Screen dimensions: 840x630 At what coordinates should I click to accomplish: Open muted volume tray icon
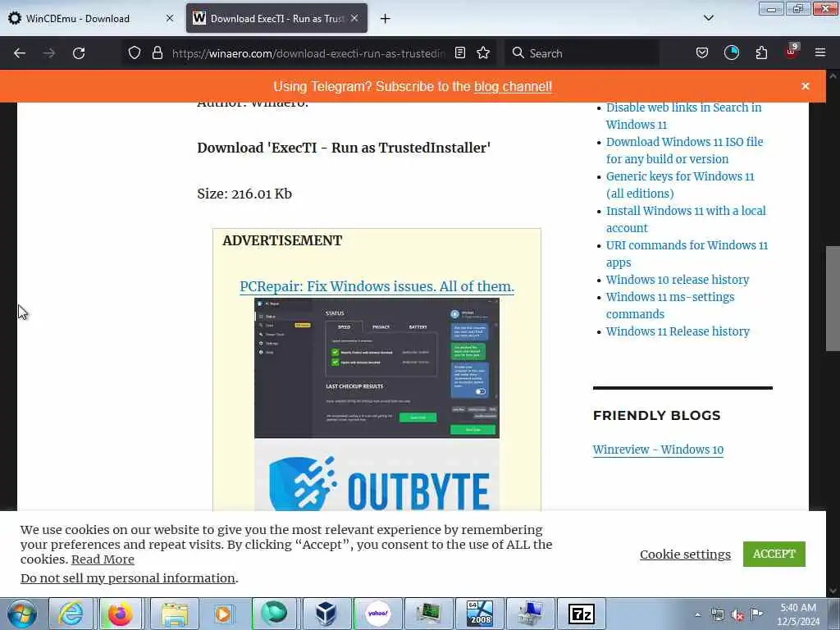coord(737,615)
